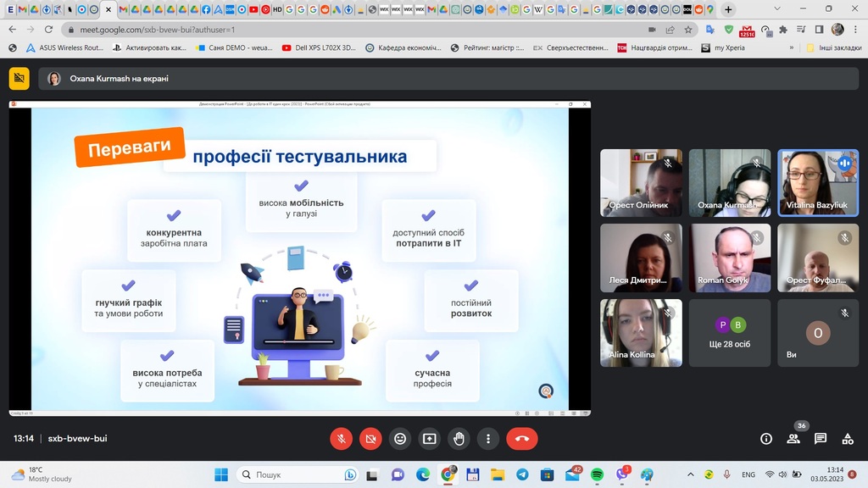Open the "Ще 28 осіб" participants tile
Screen dimensions: 868x488
click(x=729, y=332)
